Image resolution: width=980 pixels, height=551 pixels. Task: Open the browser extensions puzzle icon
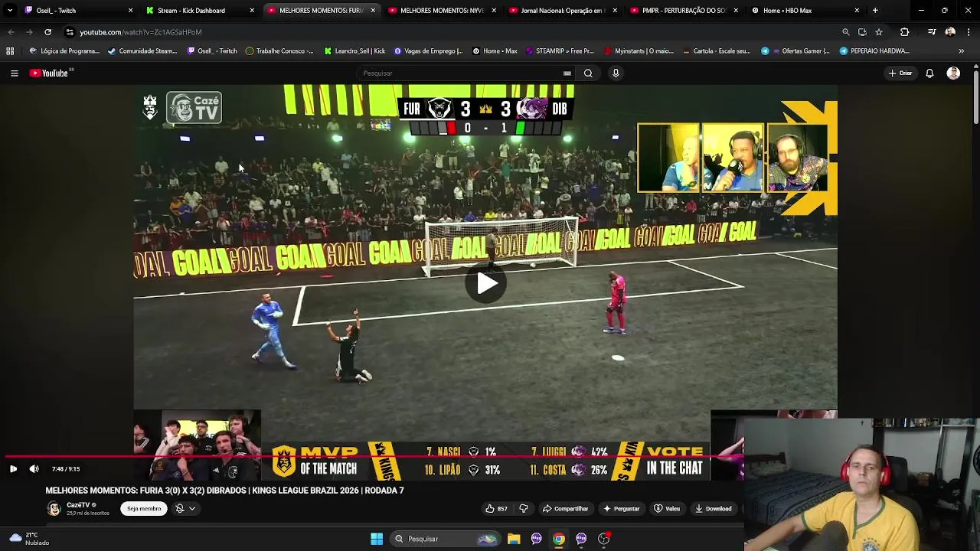(x=904, y=32)
